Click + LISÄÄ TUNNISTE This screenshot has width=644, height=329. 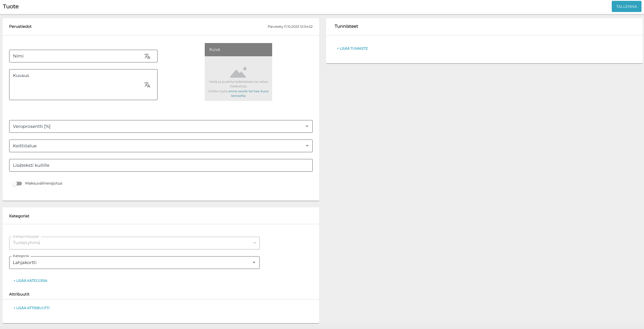[x=352, y=48]
